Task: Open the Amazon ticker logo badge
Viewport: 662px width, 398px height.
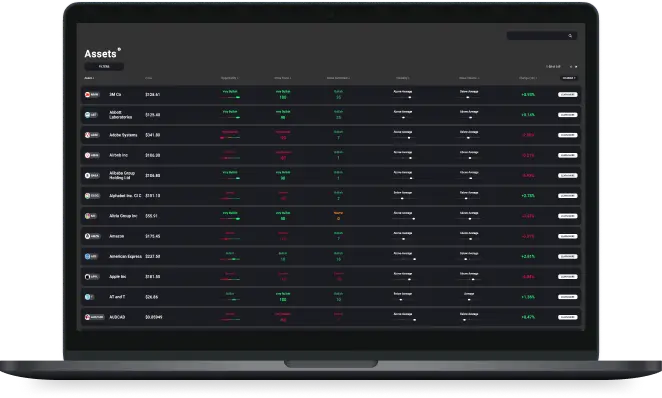Action: (x=92, y=236)
